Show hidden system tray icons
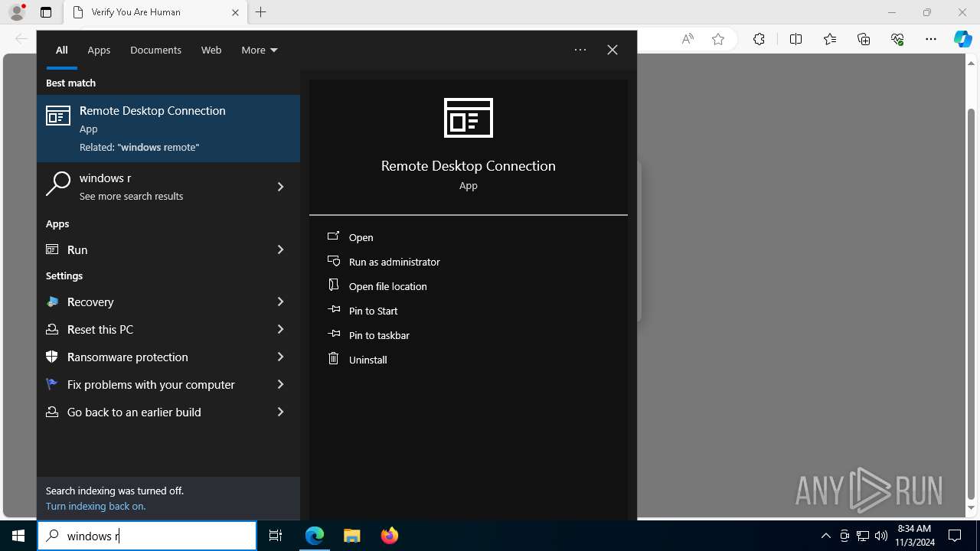 click(x=825, y=536)
